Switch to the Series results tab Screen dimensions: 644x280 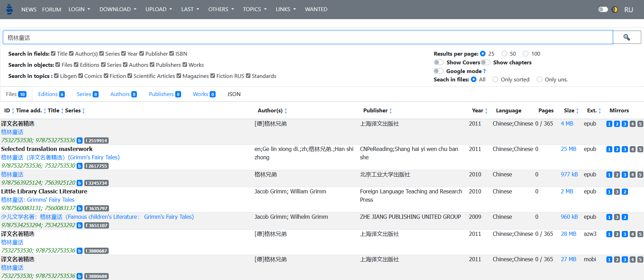point(88,94)
